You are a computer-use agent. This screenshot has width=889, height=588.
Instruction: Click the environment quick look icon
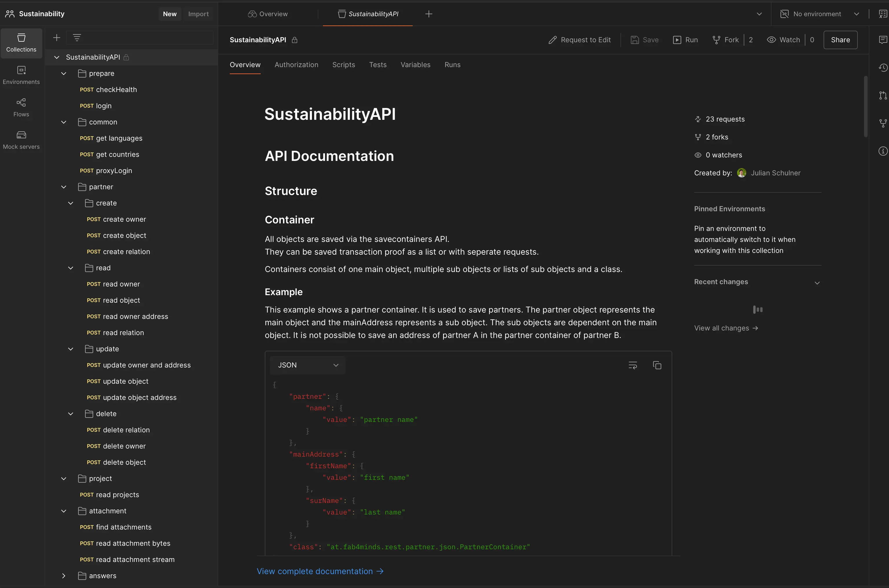[883, 14]
